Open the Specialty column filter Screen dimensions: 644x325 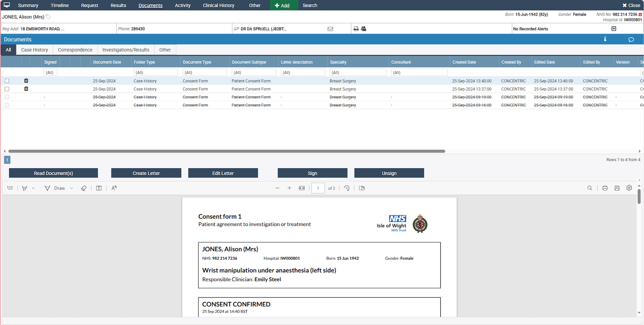coord(358,72)
